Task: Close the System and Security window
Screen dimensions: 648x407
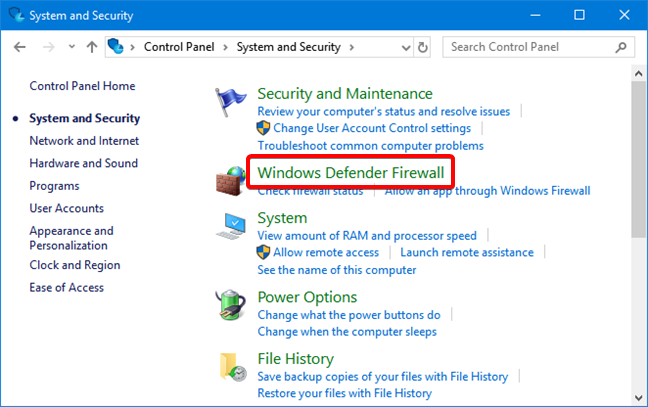Action: click(x=624, y=15)
